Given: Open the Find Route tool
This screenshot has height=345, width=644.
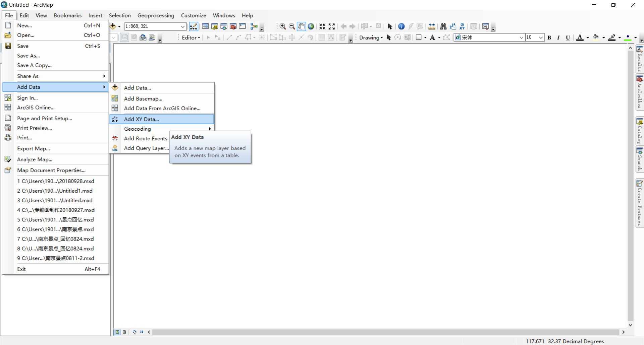Looking at the screenshot, I should [x=453, y=26].
